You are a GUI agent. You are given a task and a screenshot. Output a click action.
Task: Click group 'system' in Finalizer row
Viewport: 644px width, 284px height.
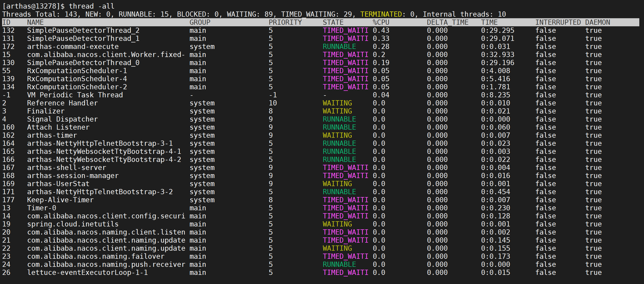(202, 111)
